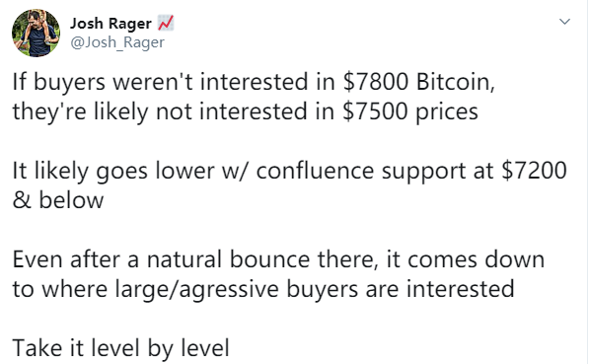The width and height of the screenshot is (589, 364).
Task: Open the @Josh_Rager handle link
Action: coord(117,42)
